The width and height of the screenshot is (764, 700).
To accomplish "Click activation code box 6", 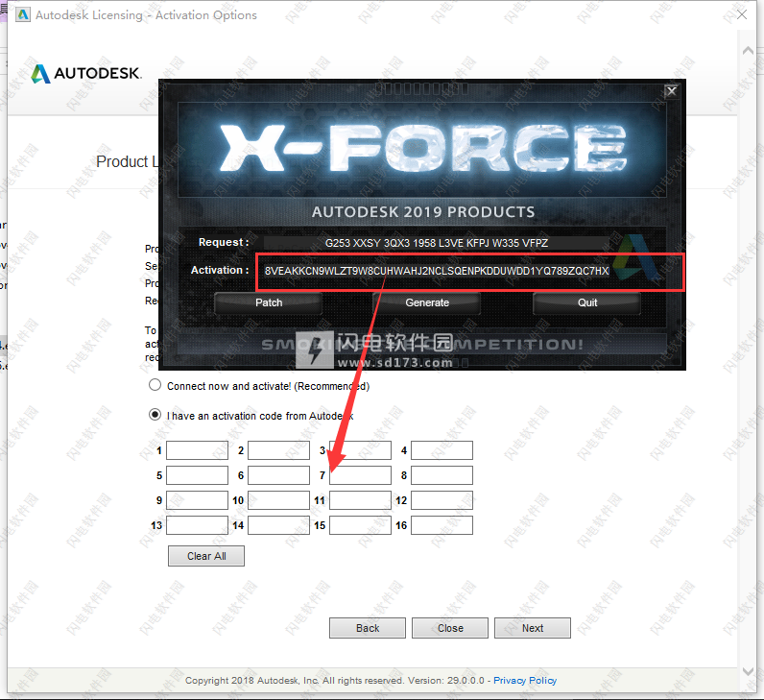I will 278,475.
